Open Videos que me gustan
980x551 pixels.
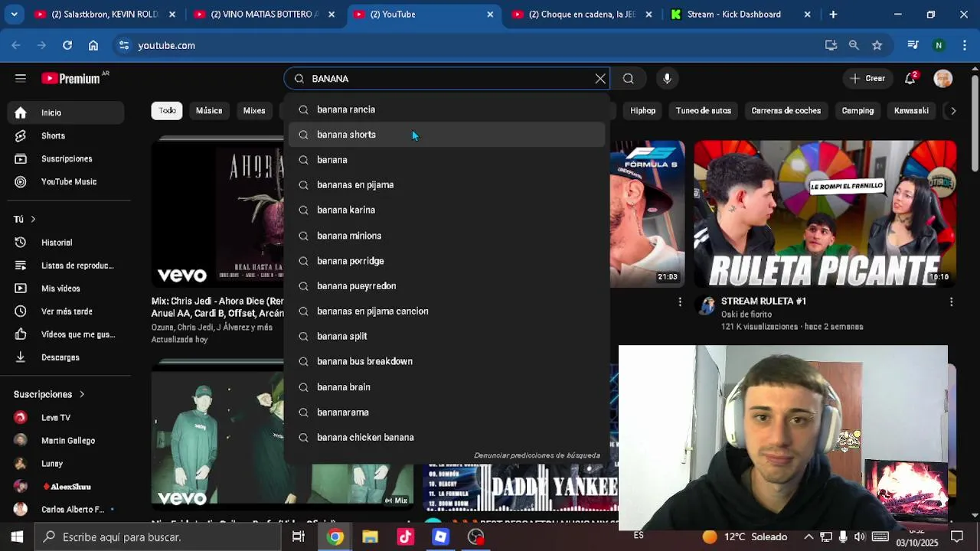click(x=67, y=334)
